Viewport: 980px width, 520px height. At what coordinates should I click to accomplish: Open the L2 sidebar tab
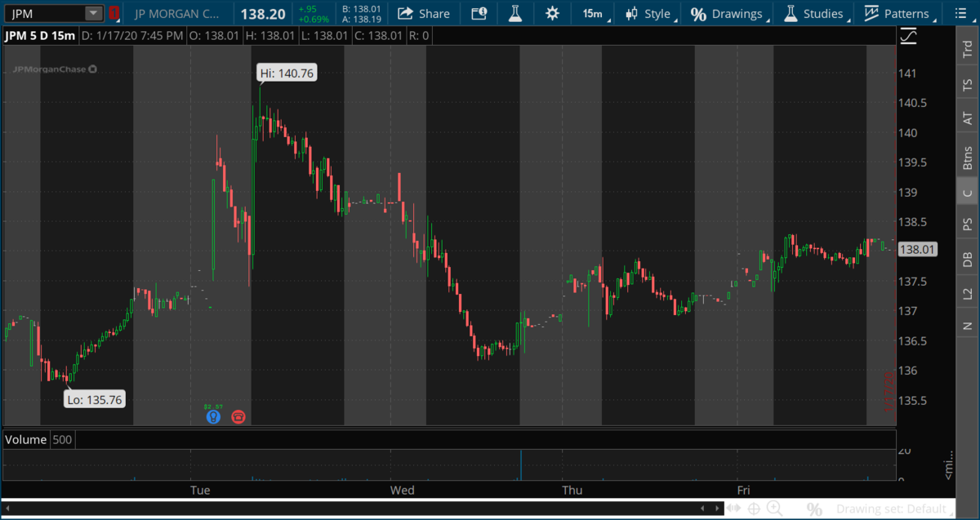pyautogui.click(x=968, y=294)
